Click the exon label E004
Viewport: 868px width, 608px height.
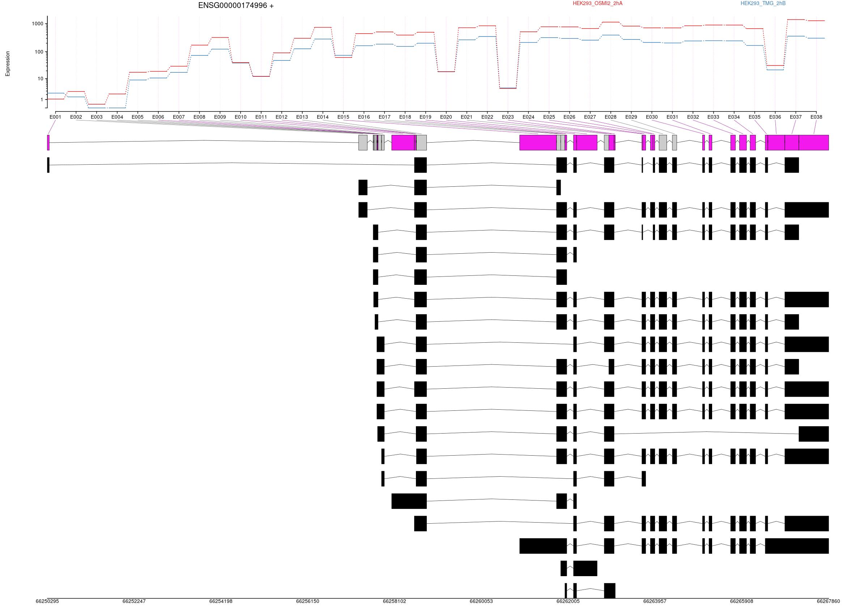tap(117, 117)
